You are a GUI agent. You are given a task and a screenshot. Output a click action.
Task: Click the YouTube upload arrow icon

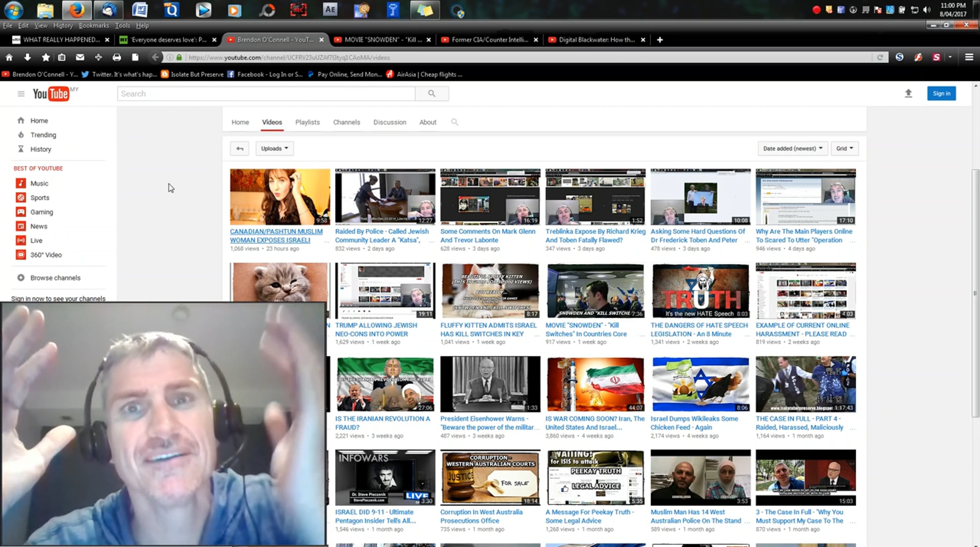click(x=908, y=94)
